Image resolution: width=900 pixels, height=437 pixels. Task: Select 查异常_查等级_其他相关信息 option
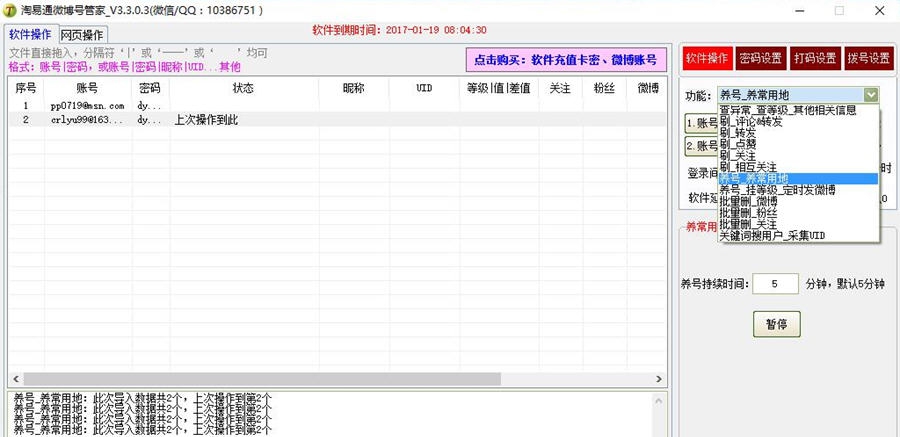[x=798, y=110]
